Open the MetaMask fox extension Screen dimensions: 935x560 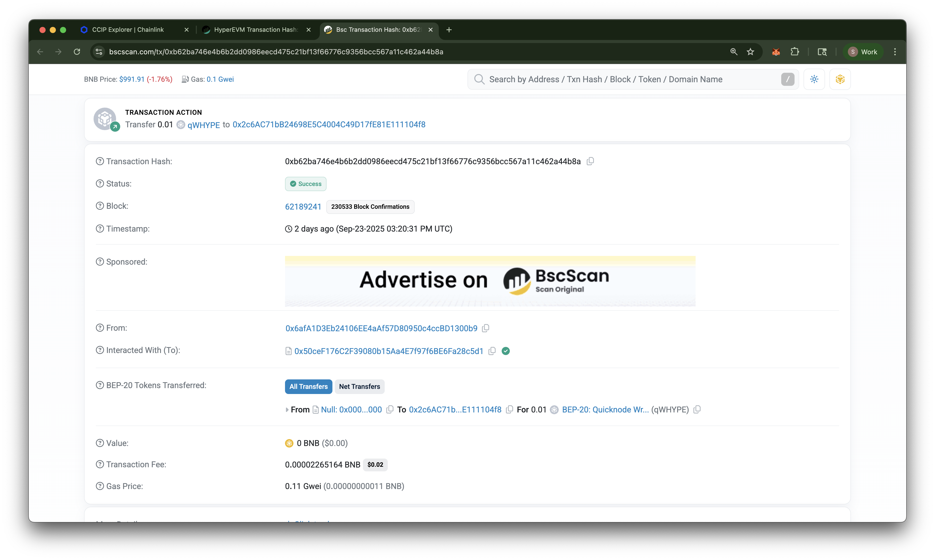tap(776, 52)
